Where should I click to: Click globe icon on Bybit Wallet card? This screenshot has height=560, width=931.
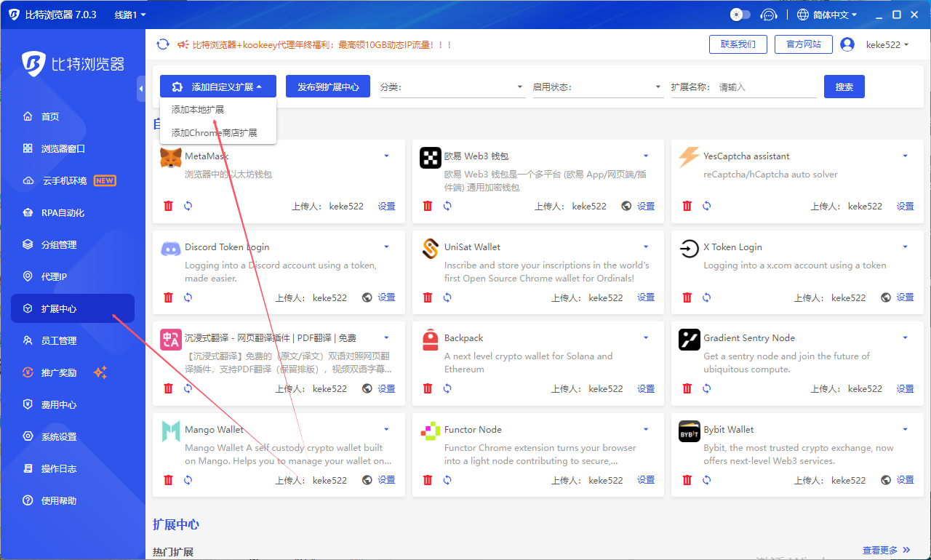[x=886, y=480]
